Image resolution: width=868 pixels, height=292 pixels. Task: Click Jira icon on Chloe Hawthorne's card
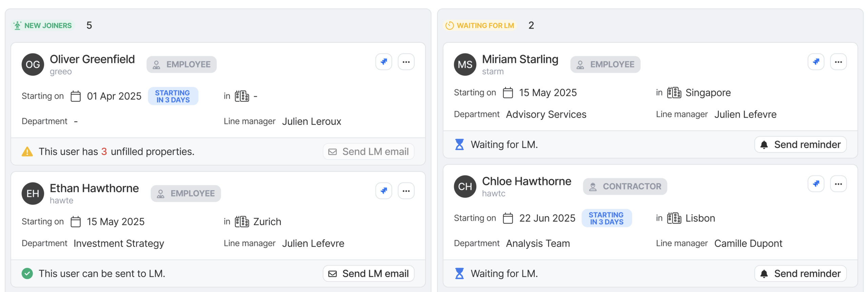click(815, 184)
